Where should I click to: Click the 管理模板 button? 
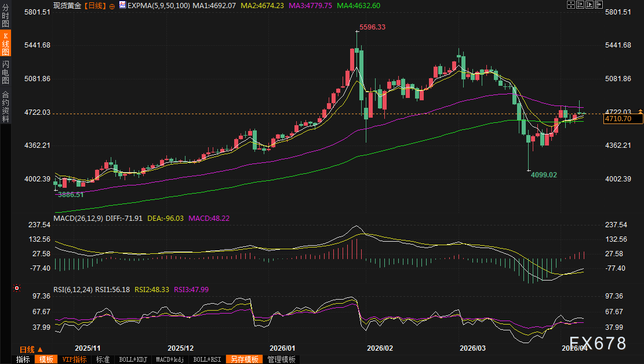click(281, 359)
